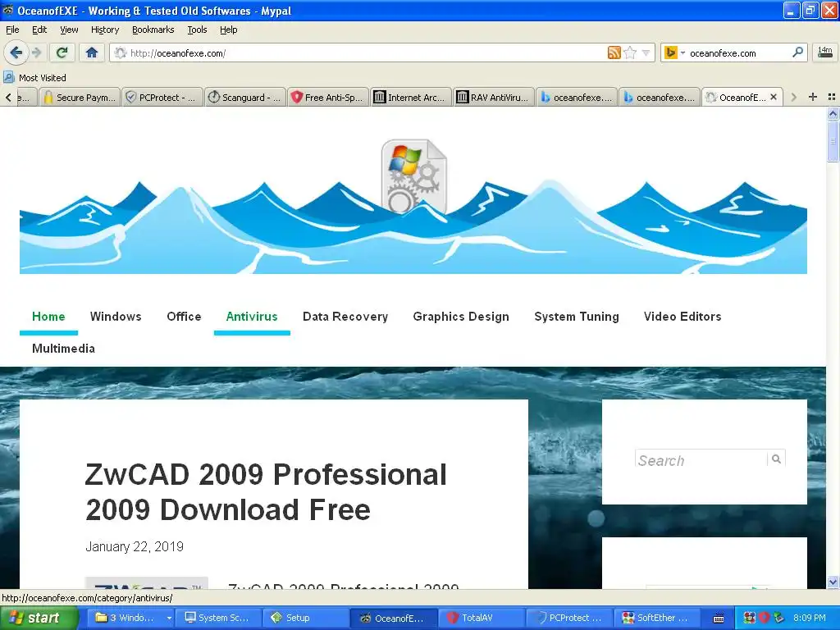Open the Data Recovery category link
This screenshot has height=630, width=840.
[x=345, y=317]
